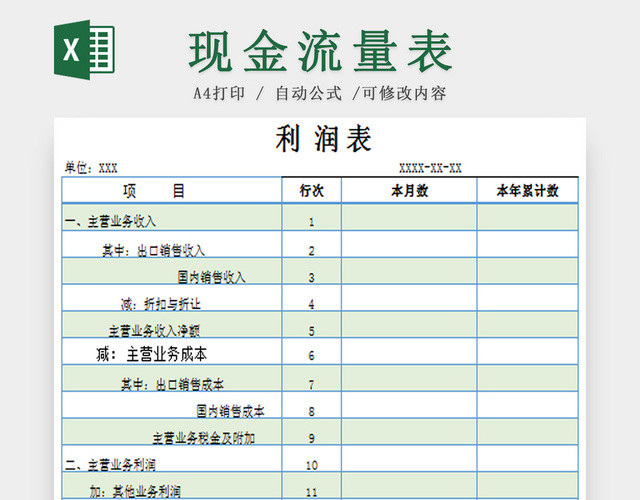Select the 单位：XXX cell
The image size is (640, 500).
pyautogui.click(x=91, y=168)
